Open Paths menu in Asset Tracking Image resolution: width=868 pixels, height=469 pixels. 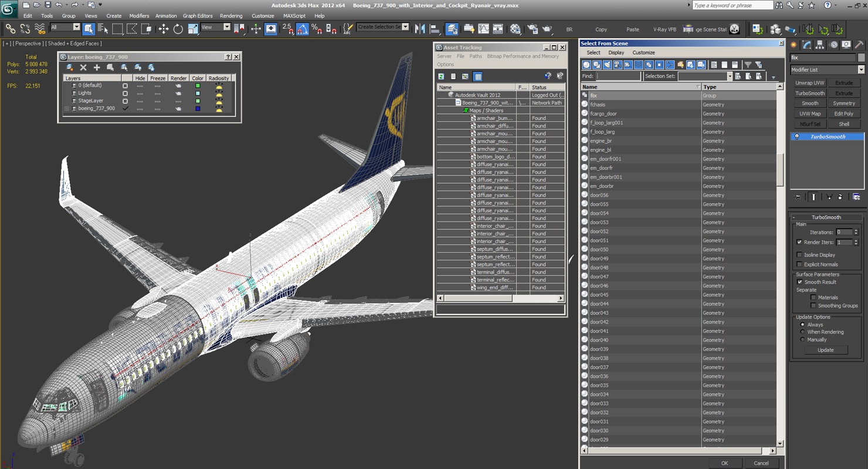tap(476, 56)
